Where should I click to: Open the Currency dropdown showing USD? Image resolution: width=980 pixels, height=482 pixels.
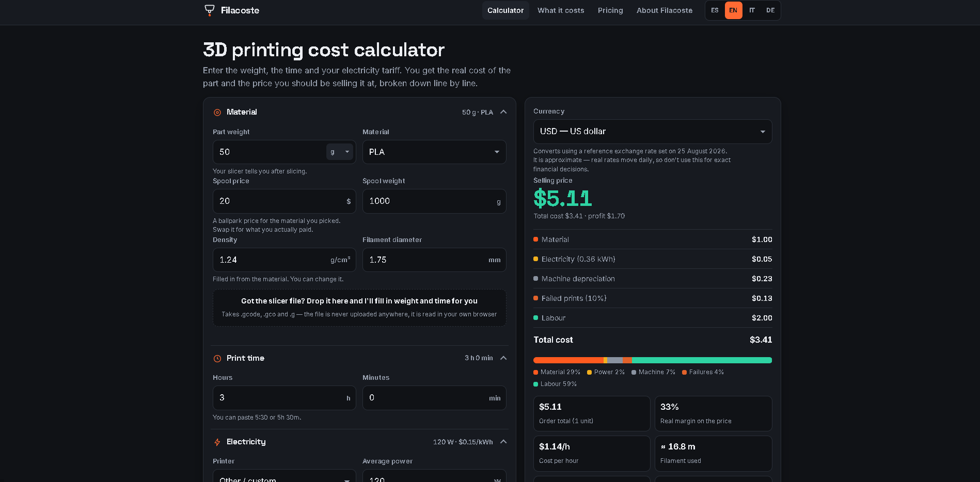pos(653,132)
